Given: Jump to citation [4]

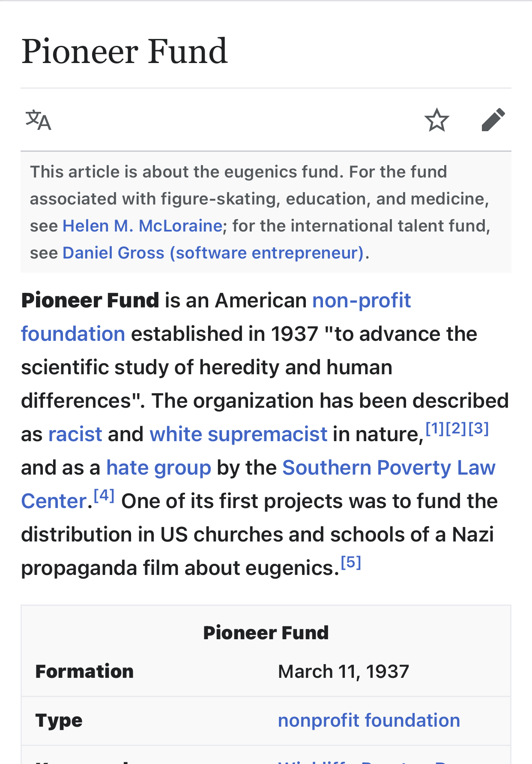Looking at the screenshot, I should 104,495.
